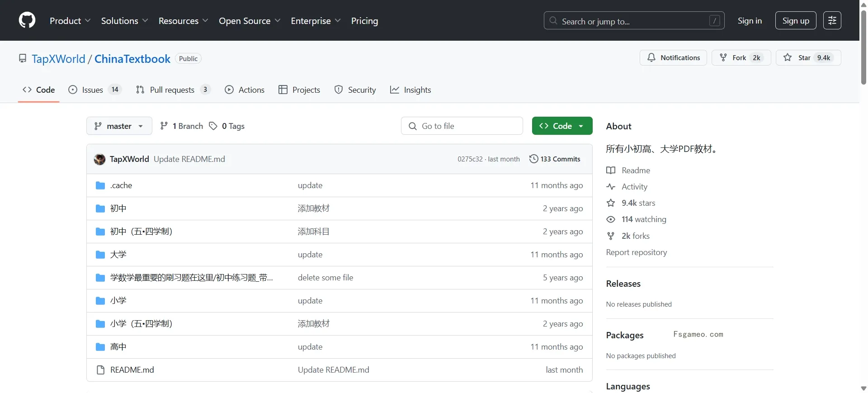The width and height of the screenshot is (868, 393).
Task: Go to the Insights tab
Action: tap(410, 90)
